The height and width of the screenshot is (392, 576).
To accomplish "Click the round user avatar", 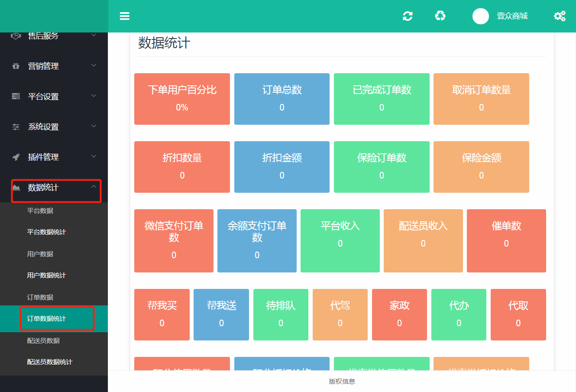I will tap(480, 16).
